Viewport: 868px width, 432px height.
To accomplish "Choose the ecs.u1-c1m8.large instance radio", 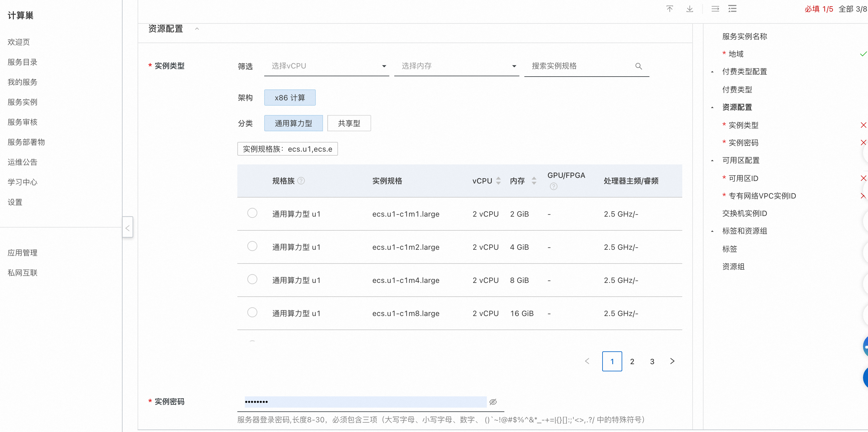I will 252,313.
